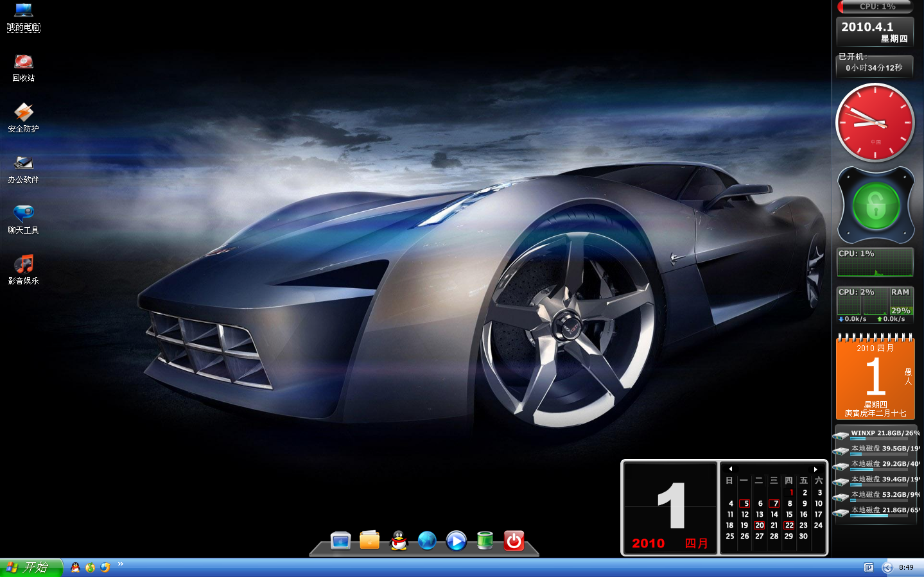This screenshot has width=924, height=577.
Task: Click the CPU: 1% graph widget
Action: (875, 263)
